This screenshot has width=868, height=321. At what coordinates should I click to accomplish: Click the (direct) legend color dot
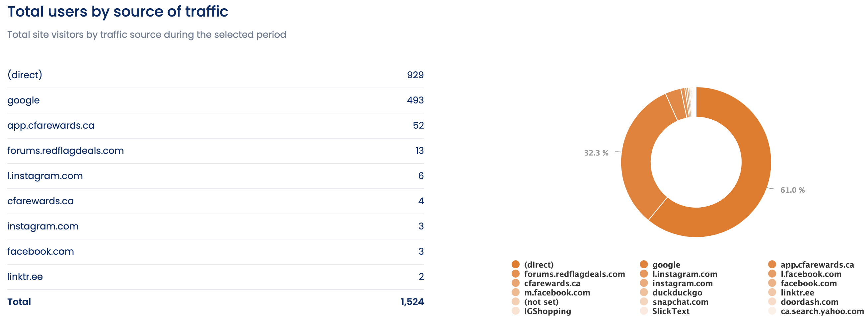tap(515, 264)
